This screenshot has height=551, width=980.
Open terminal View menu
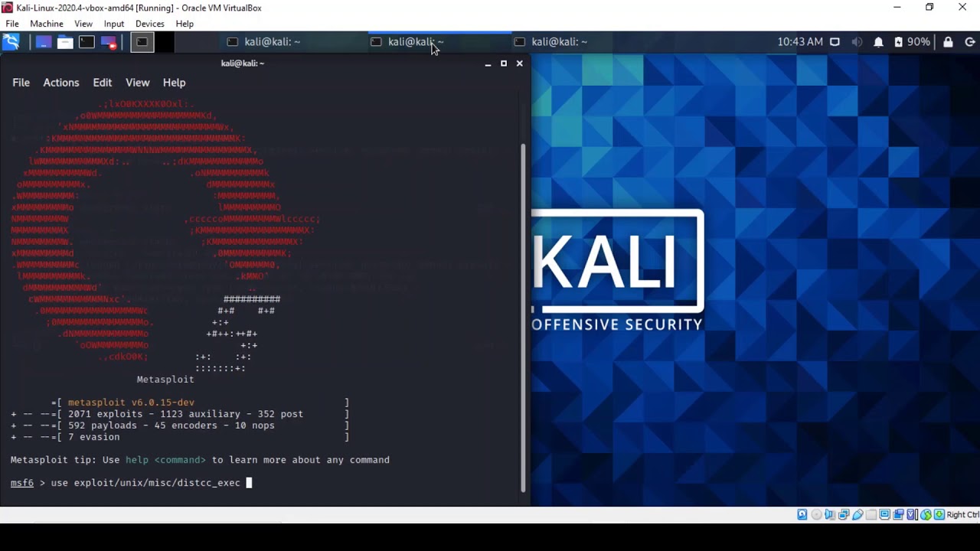pyautogui.click(x=138, y=83)
